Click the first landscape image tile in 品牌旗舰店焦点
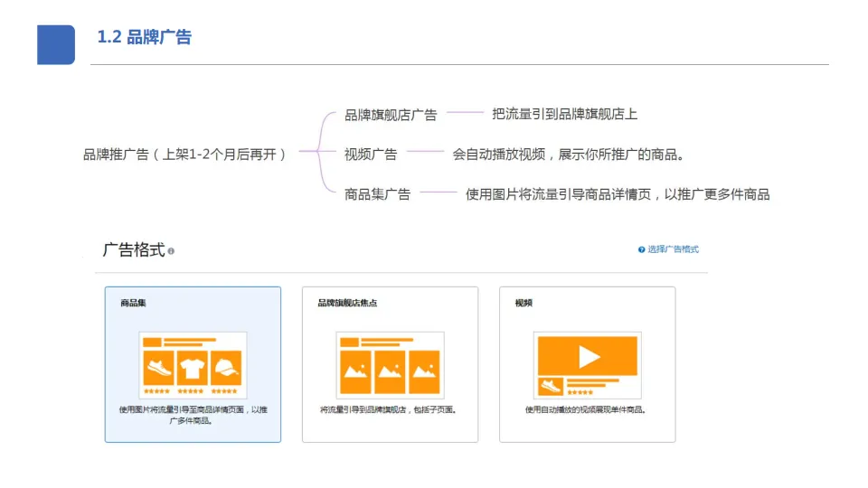The image size is (868, 488). 355,371
